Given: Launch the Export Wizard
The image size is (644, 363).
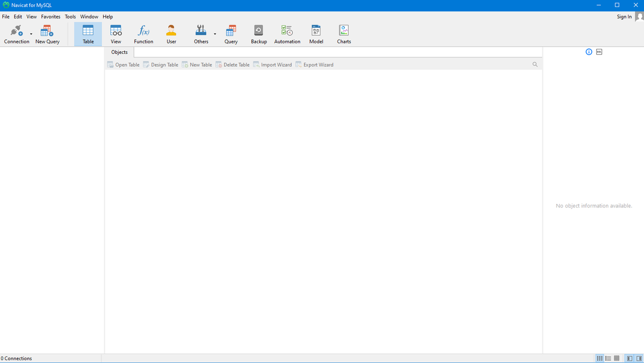Looking at the screenshot, I should click(x=314, y=64).
